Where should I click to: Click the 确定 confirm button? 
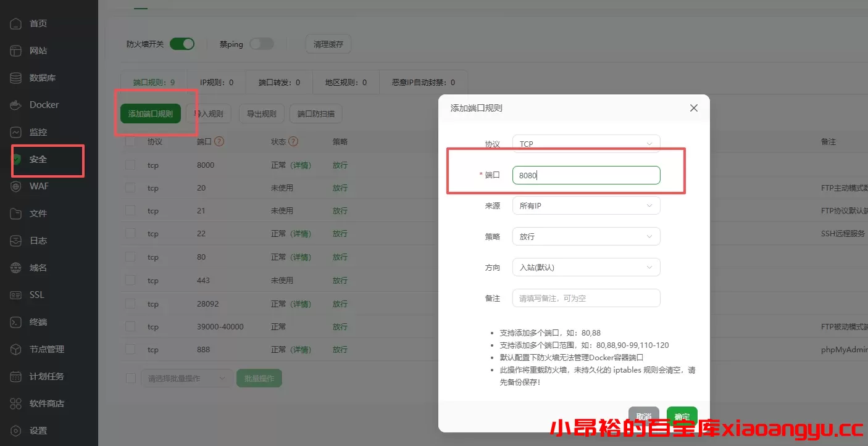(682, 416)
